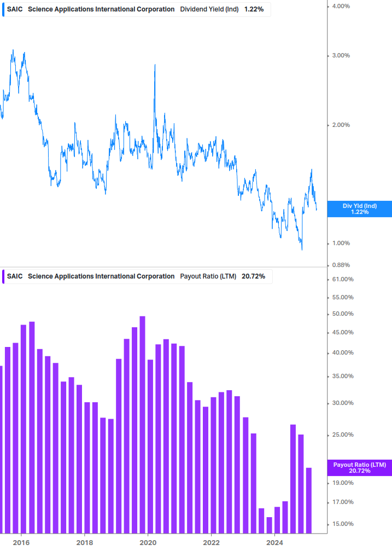The image size is (392, 550).
Task: Click the 50.00% payout axis label
Action: 343,314
